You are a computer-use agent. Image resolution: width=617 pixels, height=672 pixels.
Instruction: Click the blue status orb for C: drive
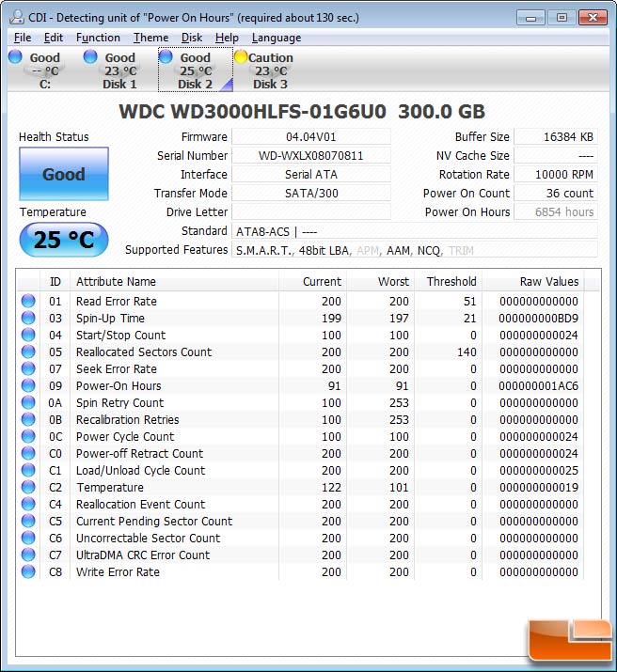tap(15, 57)
